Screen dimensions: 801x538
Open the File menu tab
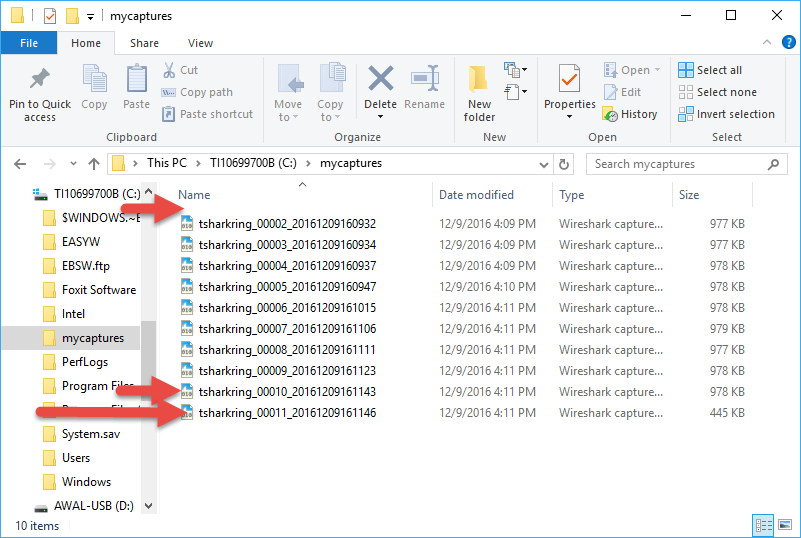(x=29, y=43)
